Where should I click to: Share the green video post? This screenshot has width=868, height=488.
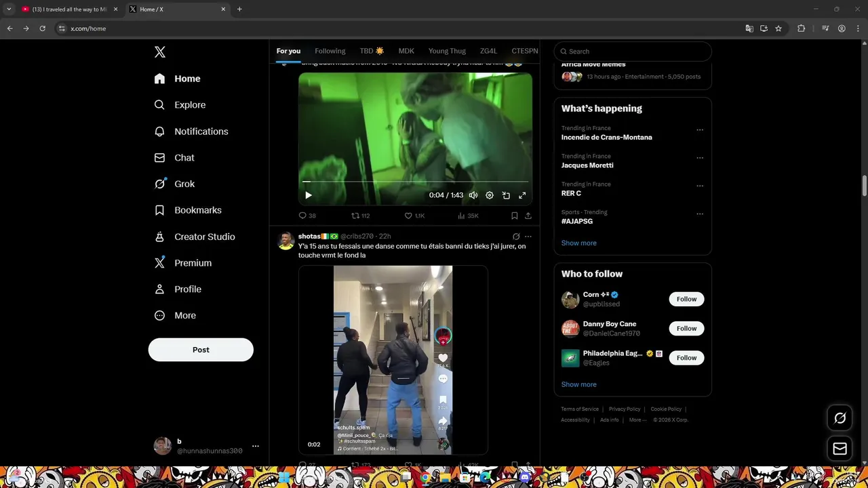click(528, 216)
